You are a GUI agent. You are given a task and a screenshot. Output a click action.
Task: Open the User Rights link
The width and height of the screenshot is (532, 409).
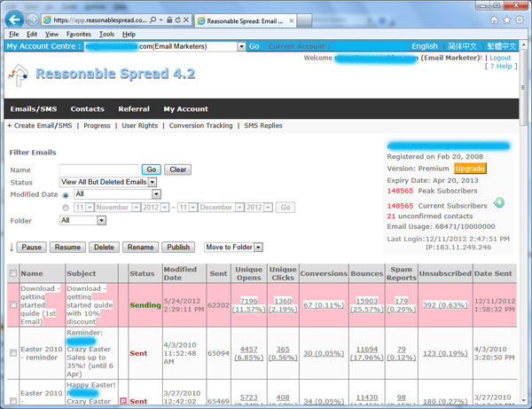140,126
